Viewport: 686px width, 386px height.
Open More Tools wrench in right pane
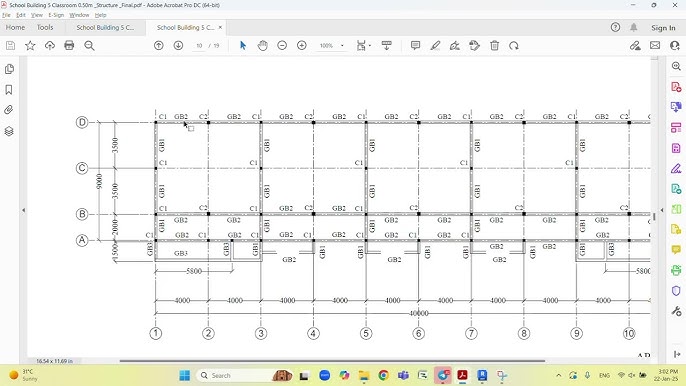pos(676,311)
